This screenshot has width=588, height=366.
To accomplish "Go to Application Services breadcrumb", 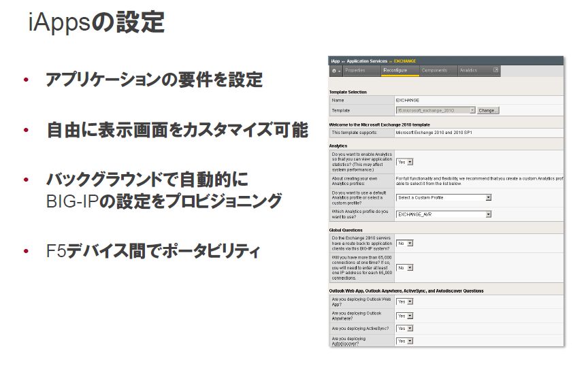I will (x=367, y=61).
